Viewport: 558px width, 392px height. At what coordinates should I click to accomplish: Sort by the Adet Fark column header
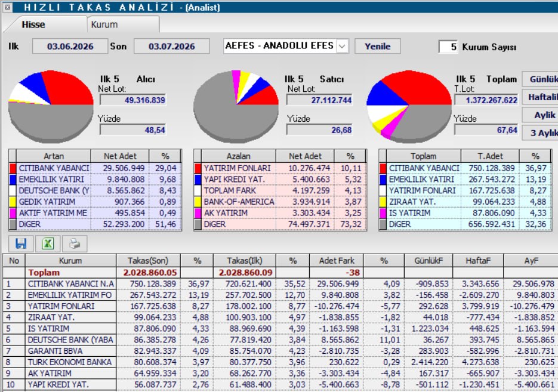coord(337,261)
